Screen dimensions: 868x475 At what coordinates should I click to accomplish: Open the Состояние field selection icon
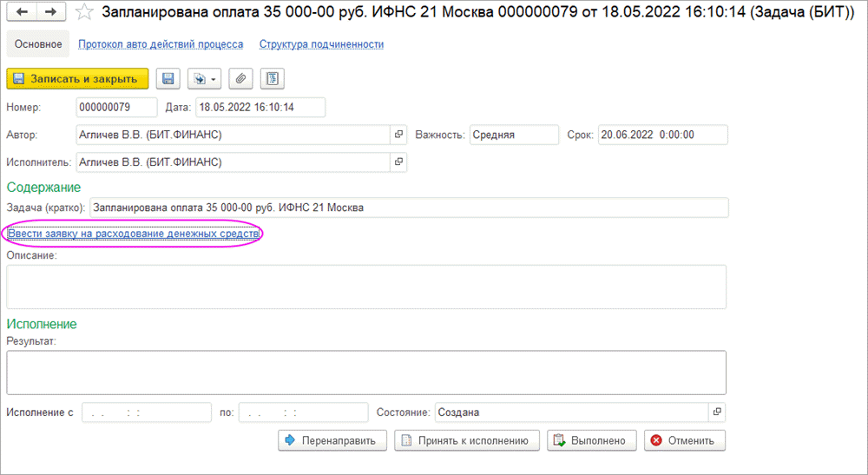[717, 412]
